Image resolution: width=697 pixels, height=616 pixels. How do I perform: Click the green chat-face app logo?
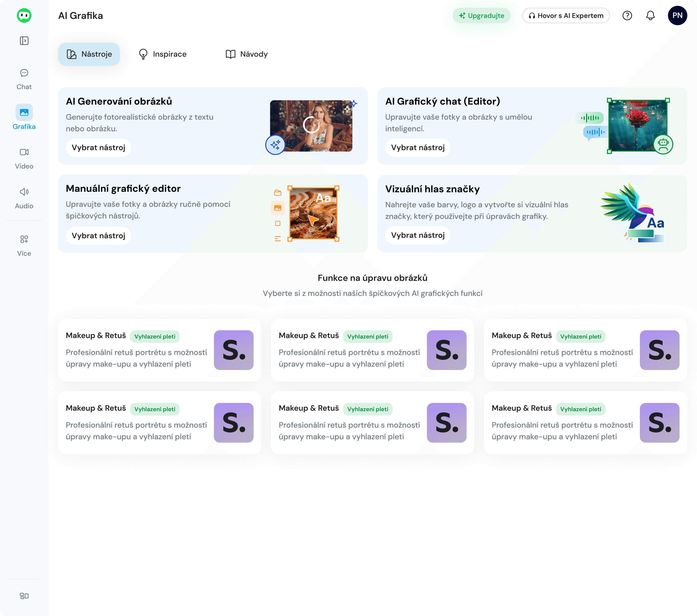(24, 15)
